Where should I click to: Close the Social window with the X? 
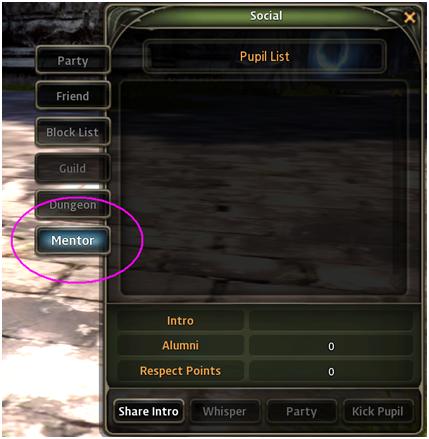click(409, 17)
